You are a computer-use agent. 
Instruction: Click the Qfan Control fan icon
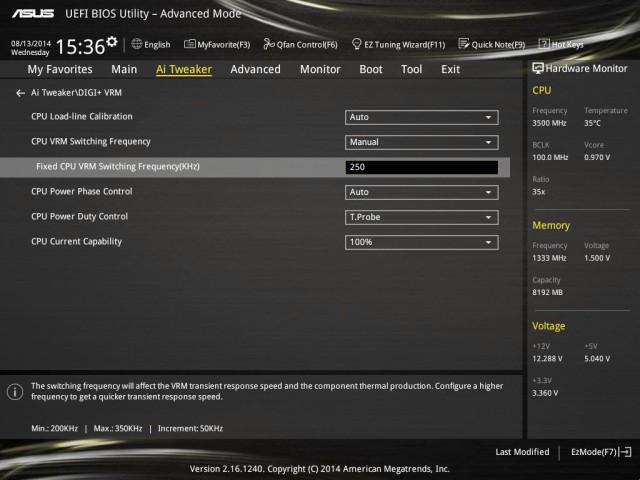pos(269,44)
